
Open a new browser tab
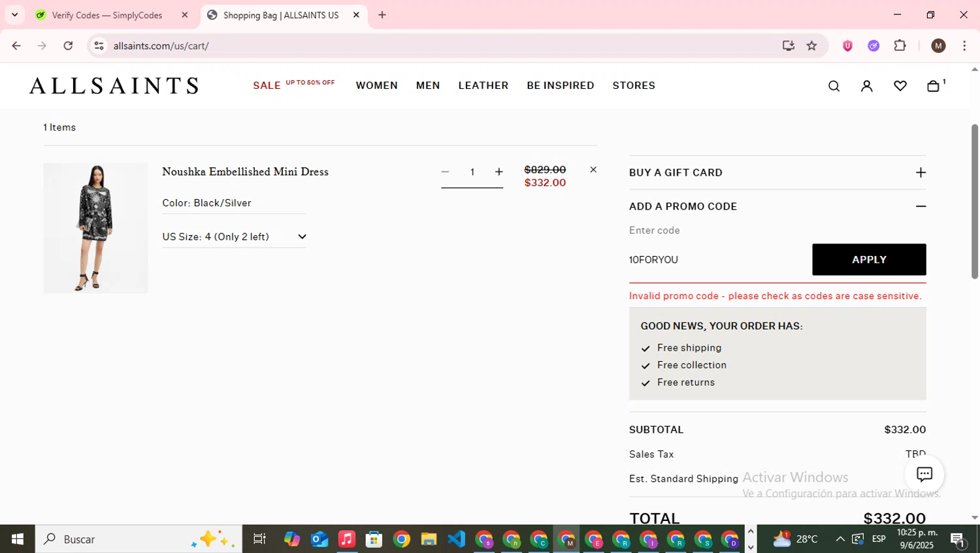[x=382, y=15]
